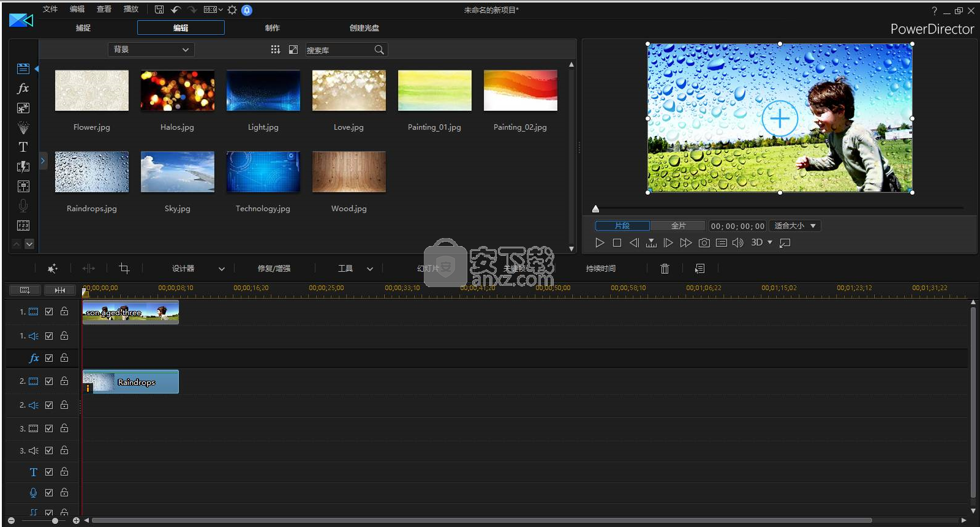The width and height of the screenshot is (980, 527).
Task: Open the 16:9 aspect ratio dropdown
Action: click(213, 10)
